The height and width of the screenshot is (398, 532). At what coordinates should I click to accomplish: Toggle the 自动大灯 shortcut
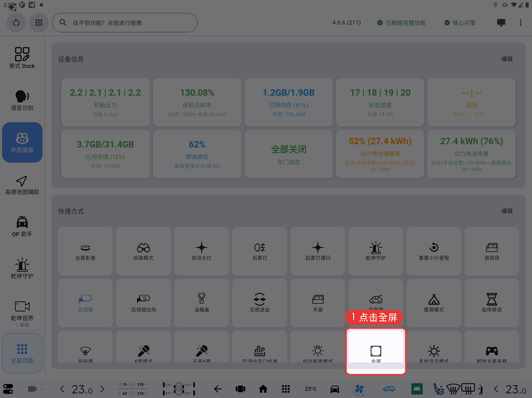click(202, 251)
